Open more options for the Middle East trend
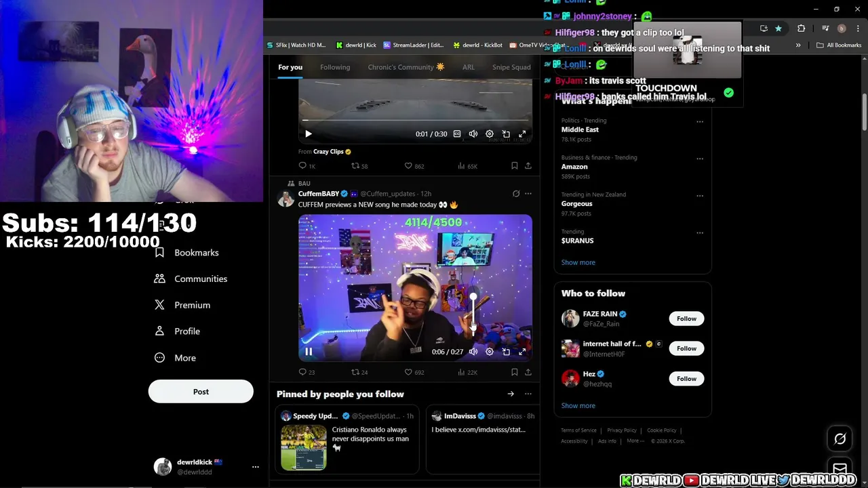This screenshot has width=868, height=488. 700,122
